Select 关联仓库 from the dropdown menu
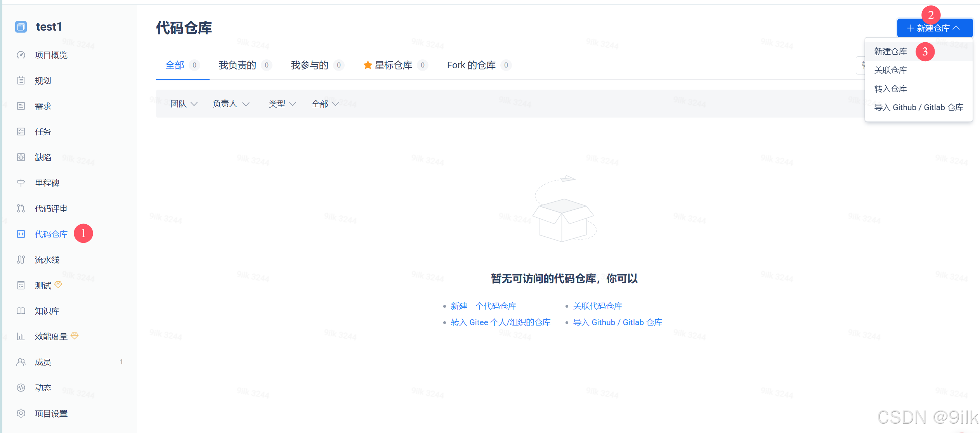Viewport: 980px width, 433px height. click(x=890, y=70)
